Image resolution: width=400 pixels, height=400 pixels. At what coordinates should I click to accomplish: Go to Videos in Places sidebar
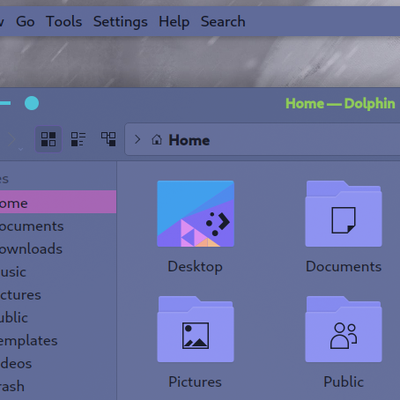pyautogui.click(x=58, y=364)
